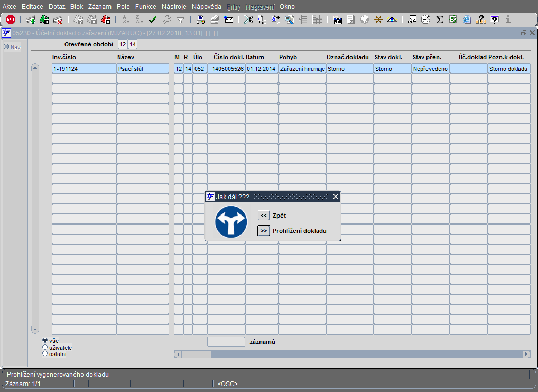Viewport: 538px width, 392px height.
Task: Click the red EXIT icon
Action: [11, 20]
